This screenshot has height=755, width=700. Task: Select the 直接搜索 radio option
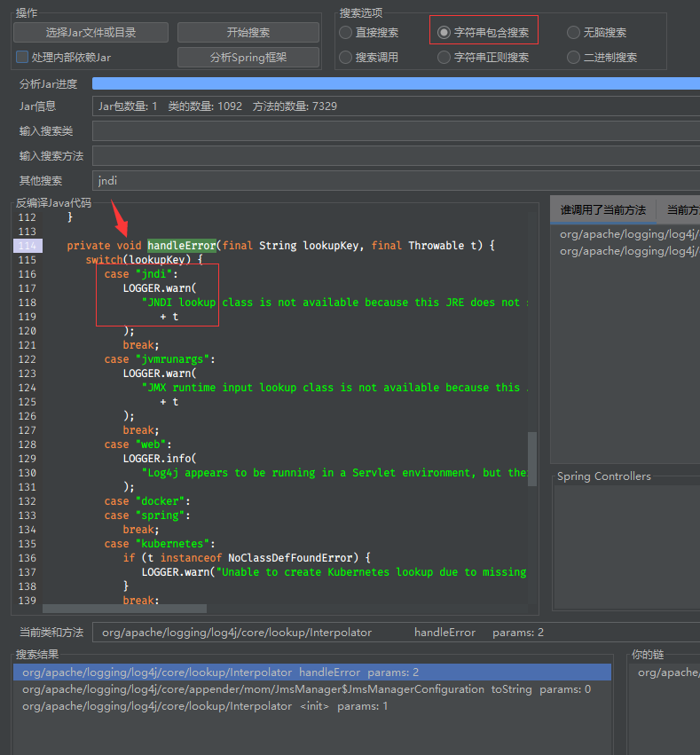345,33
